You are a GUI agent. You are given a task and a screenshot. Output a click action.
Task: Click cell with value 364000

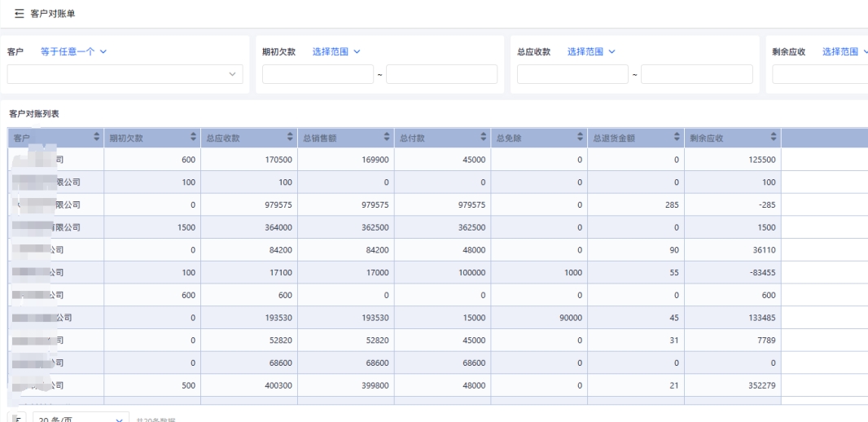point(249,227)
